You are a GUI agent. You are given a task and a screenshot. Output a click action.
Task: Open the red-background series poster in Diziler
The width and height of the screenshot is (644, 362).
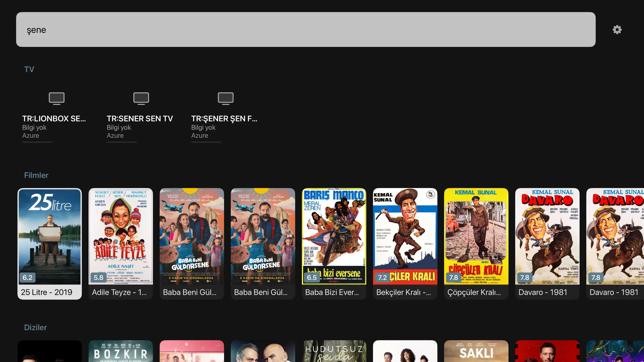pos(547,351)
